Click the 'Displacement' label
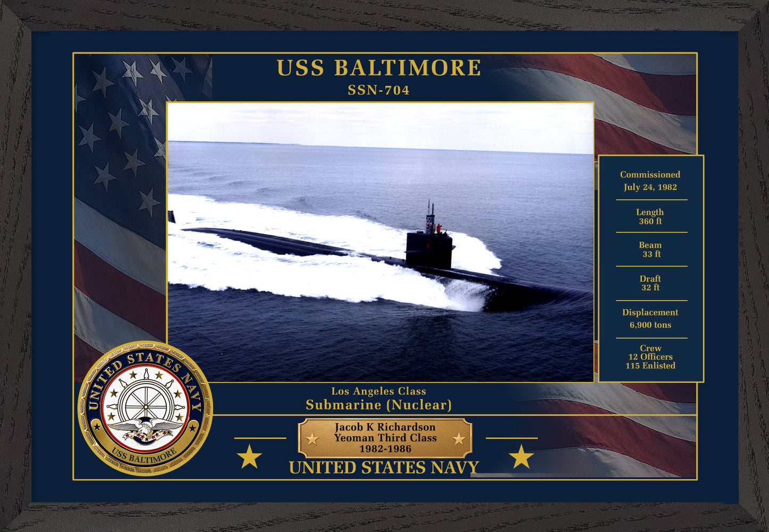 650,312
